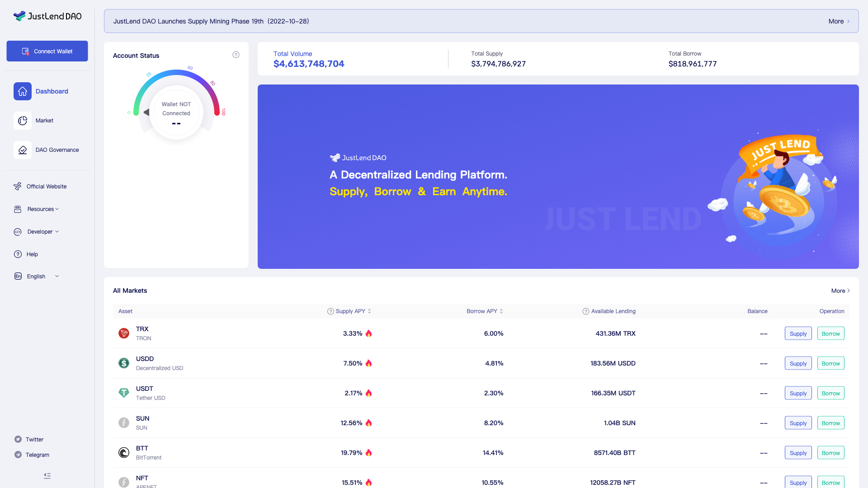This screenshot has width=868, height=488.
Task: Click the USDT Tether icon
Action: pos(124,393)
